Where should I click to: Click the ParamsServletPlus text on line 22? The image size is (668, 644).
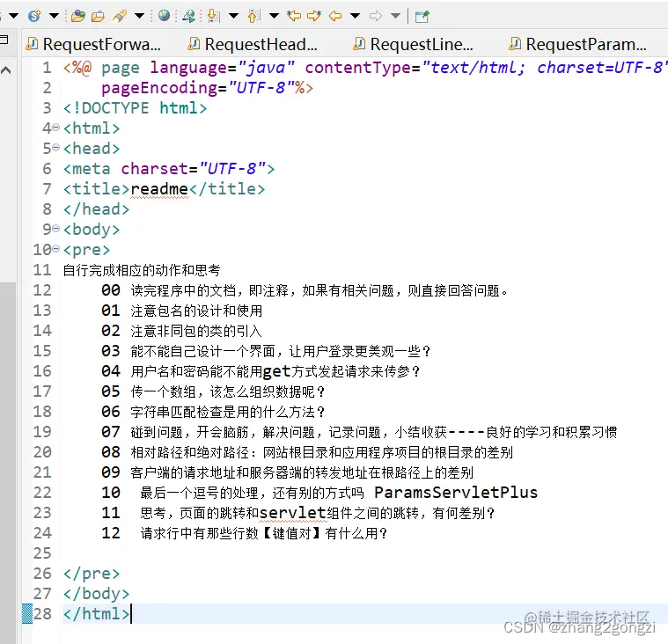tap(456, 493)
